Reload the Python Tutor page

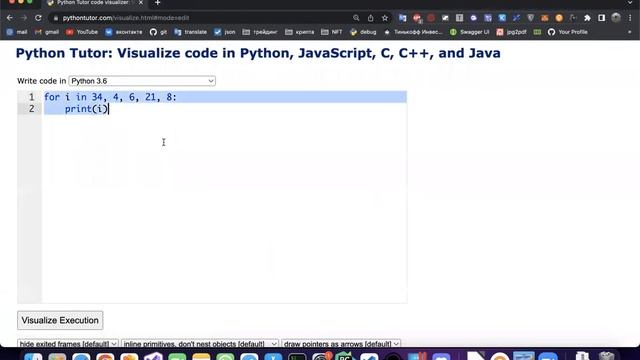point(38,18)
